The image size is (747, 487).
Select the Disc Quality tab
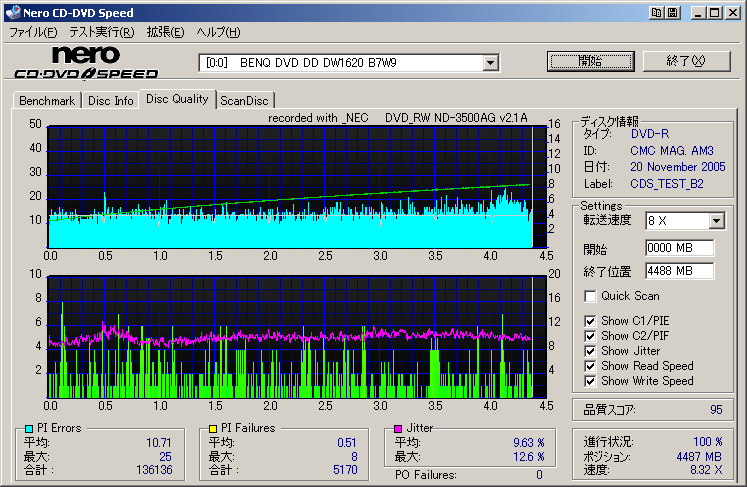pos(177,99)
